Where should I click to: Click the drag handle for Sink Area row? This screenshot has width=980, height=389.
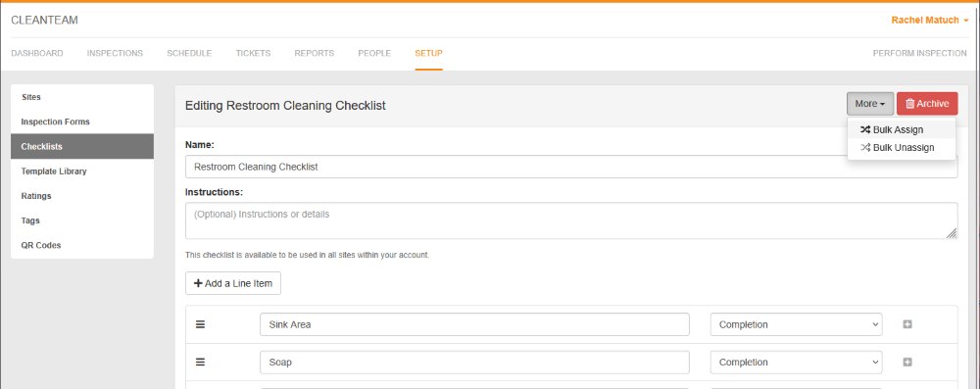201,324
